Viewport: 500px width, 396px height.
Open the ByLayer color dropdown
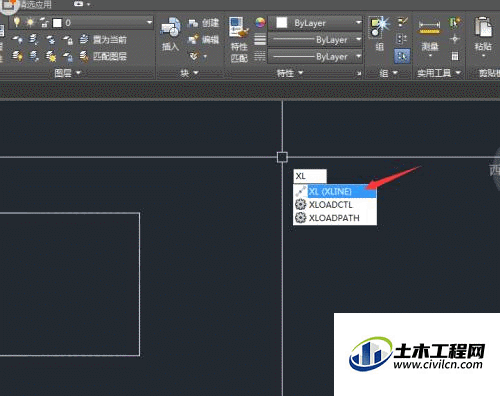pyautogui.click(x=315, y=23)
